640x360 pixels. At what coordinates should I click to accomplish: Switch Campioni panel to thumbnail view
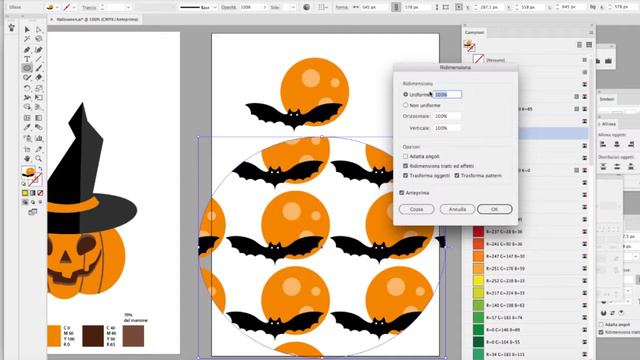coord(589,44)
